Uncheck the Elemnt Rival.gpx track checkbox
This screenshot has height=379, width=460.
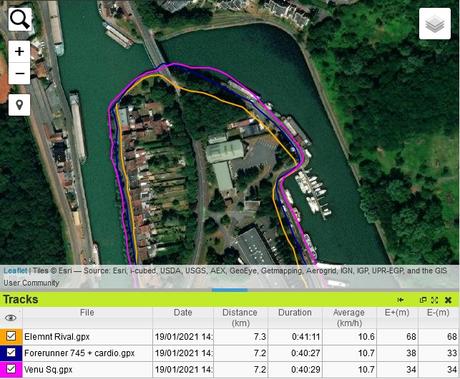pos(11,336)
